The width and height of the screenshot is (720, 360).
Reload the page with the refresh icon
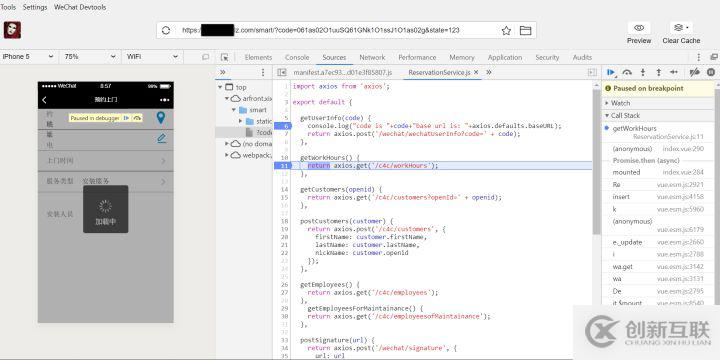click(x=166, y=30)
